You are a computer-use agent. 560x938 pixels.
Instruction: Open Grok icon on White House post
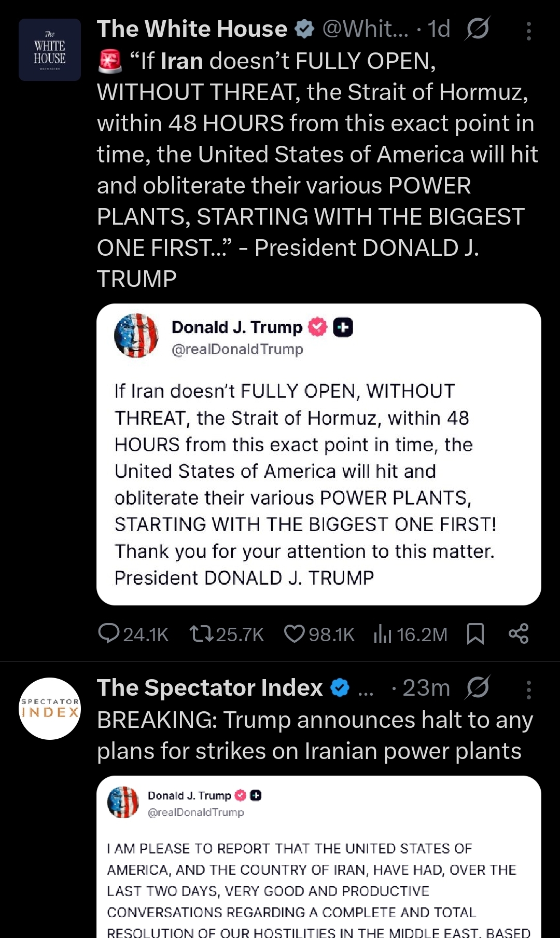pos(477,29)
